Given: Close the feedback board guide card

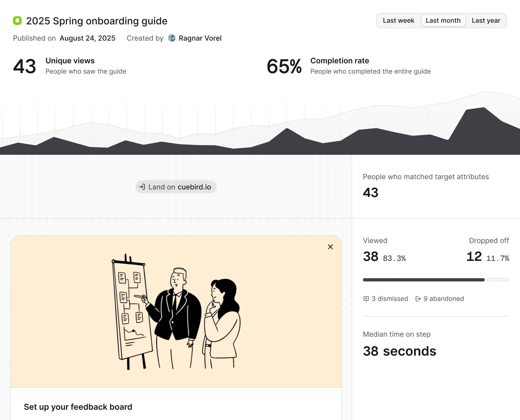Looking at the screenshot, I should [330, 247].
